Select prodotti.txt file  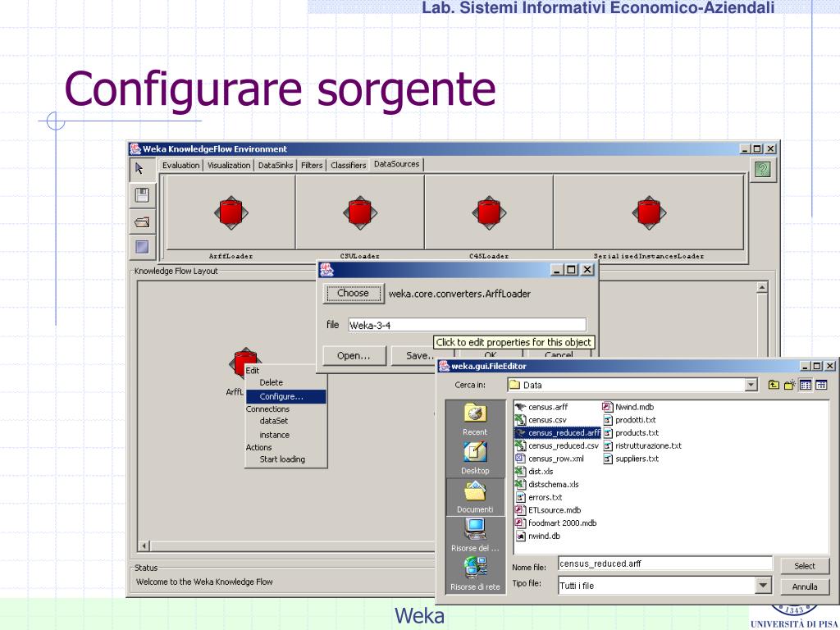coord(629,420)
